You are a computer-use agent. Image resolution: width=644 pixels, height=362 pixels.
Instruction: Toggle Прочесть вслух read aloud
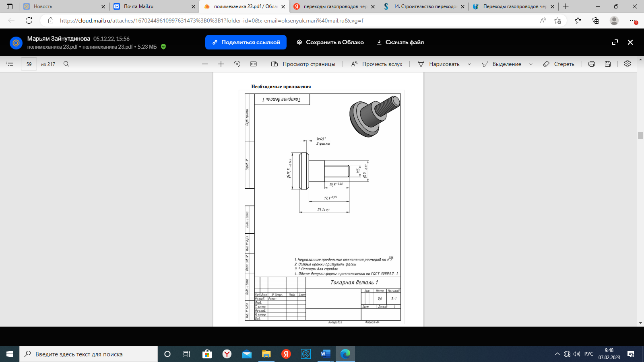pos(377,64)
